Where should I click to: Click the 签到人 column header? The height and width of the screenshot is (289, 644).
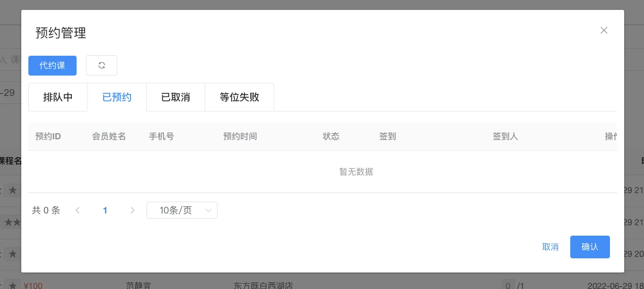(505, 136)
